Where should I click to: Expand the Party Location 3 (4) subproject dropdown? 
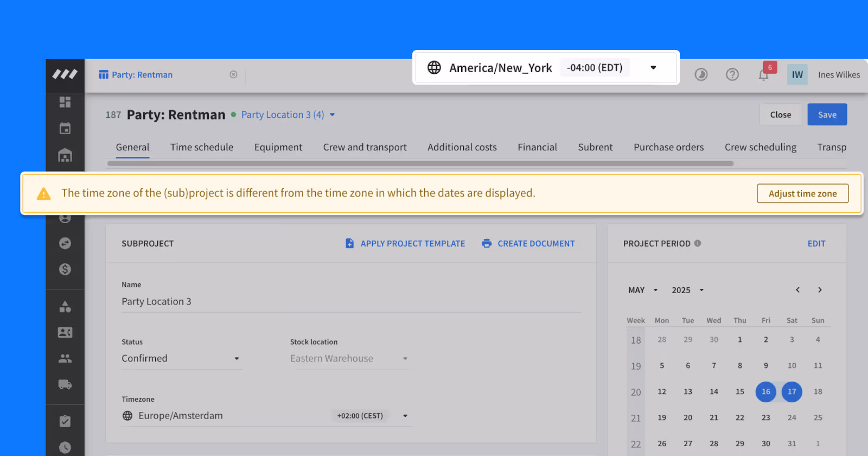(x=288, y=115)
